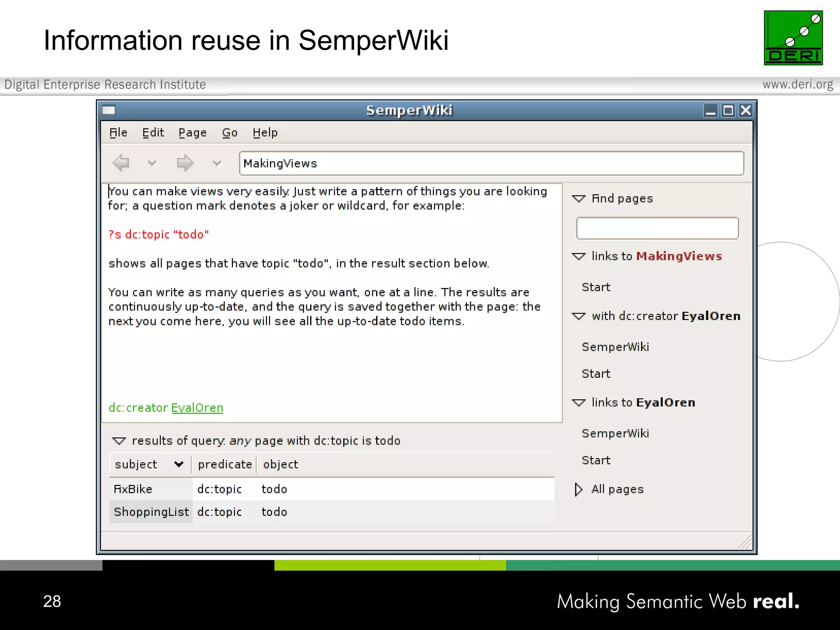The image size is (840, 630).
Task: Click the predicate column header
Action: click(225, 464)
